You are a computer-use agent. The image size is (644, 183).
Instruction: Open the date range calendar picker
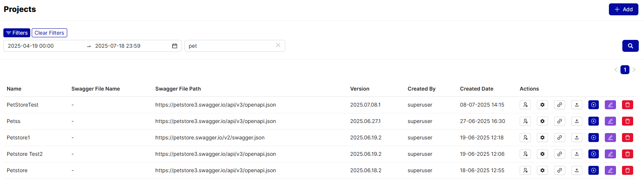174,46
